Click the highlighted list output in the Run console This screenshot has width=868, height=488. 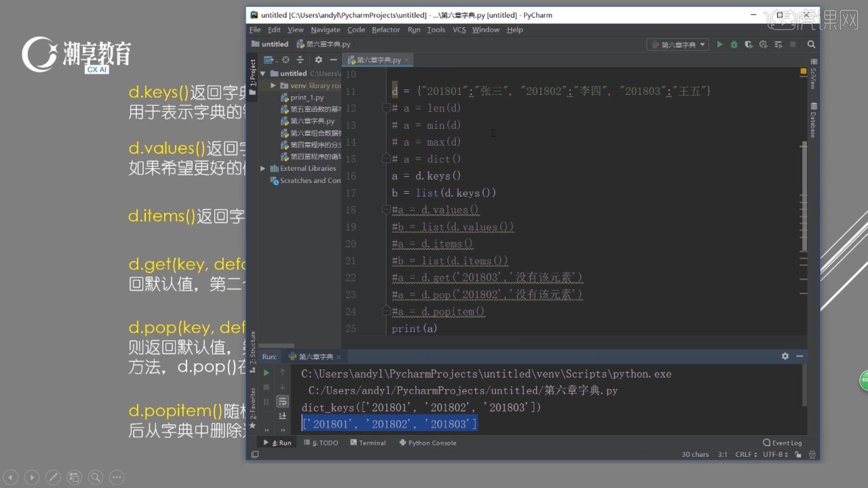(x=389, y=424)
